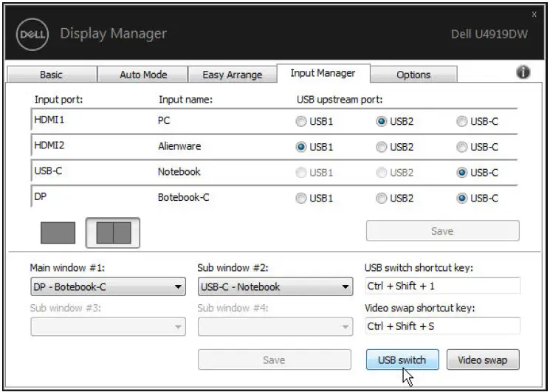Viewport: 550px width, 392px height.
Task: Click the Dell logo icon
Action: point(32,35)
